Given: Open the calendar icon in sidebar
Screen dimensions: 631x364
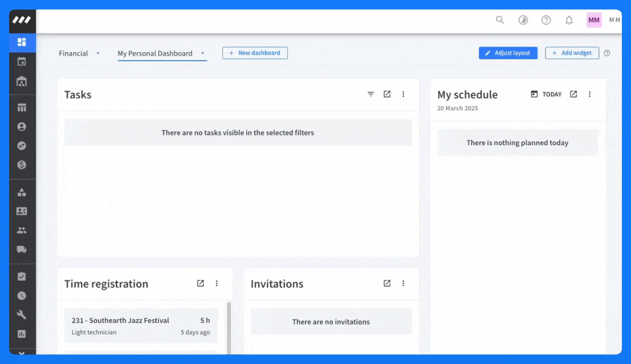Looking at the screenshot, I should (22, 62).
